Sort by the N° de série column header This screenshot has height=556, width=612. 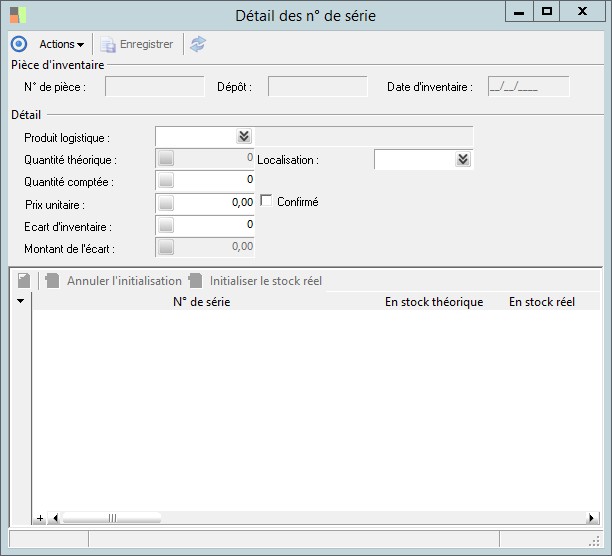click(x=201, y=302)
